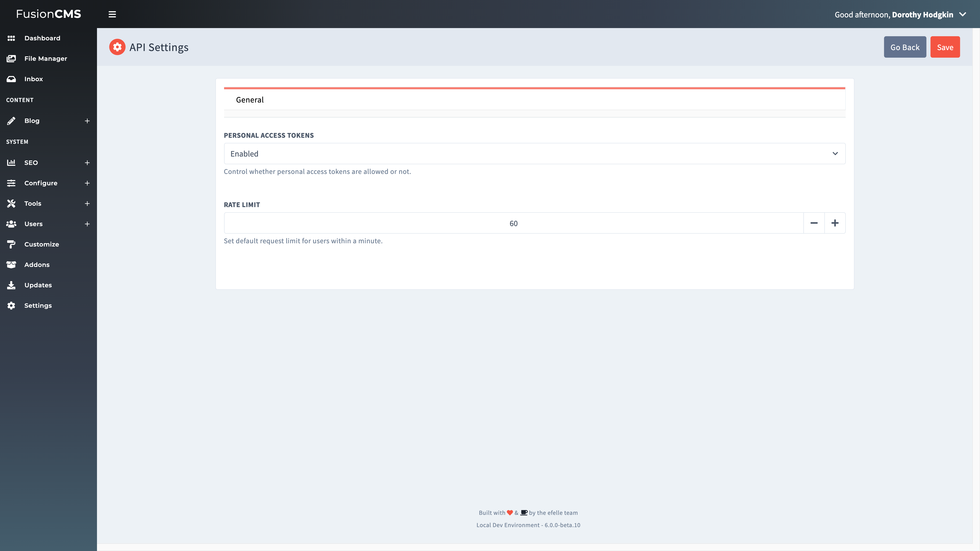Image resolution: width=980 pixels, height=551 pixels.
Task: Click the PERSONAL ACCESS TOKENS field label
Action: coord(269,135)
